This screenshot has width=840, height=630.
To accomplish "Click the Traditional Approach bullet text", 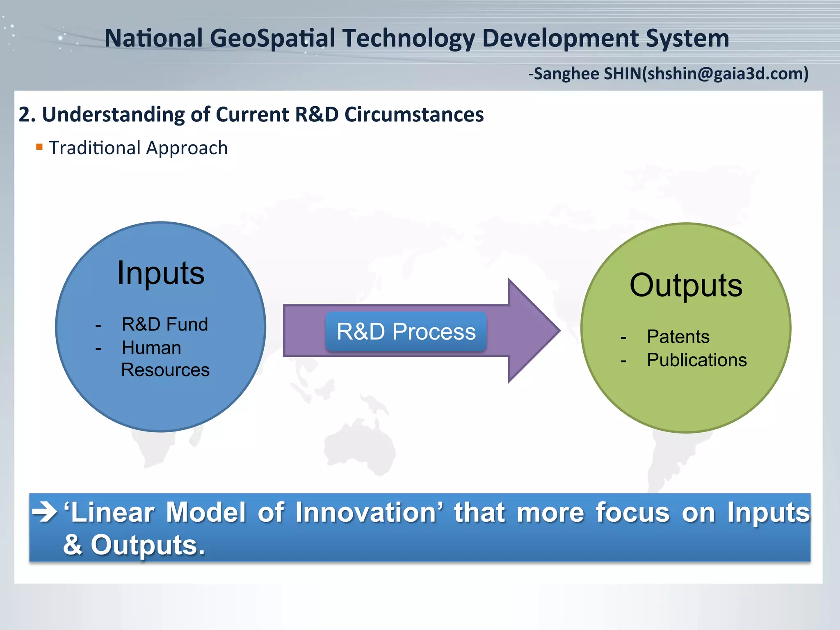I will [138, 148].
